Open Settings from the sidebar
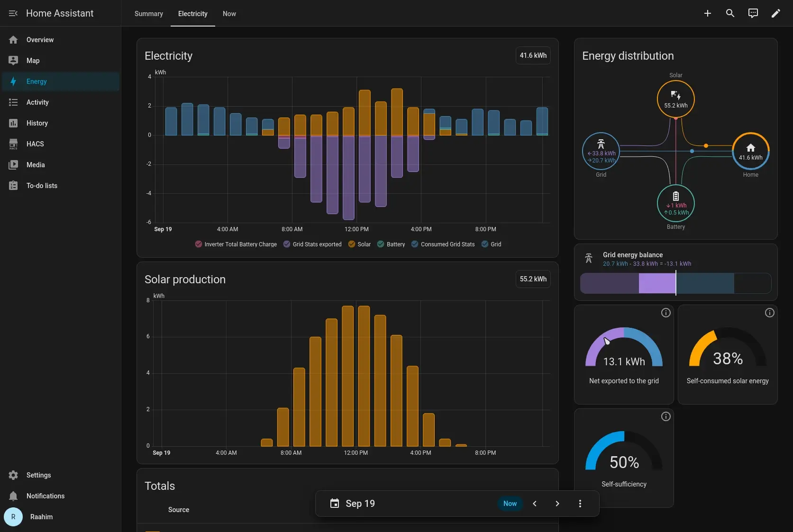 [61, 475]
